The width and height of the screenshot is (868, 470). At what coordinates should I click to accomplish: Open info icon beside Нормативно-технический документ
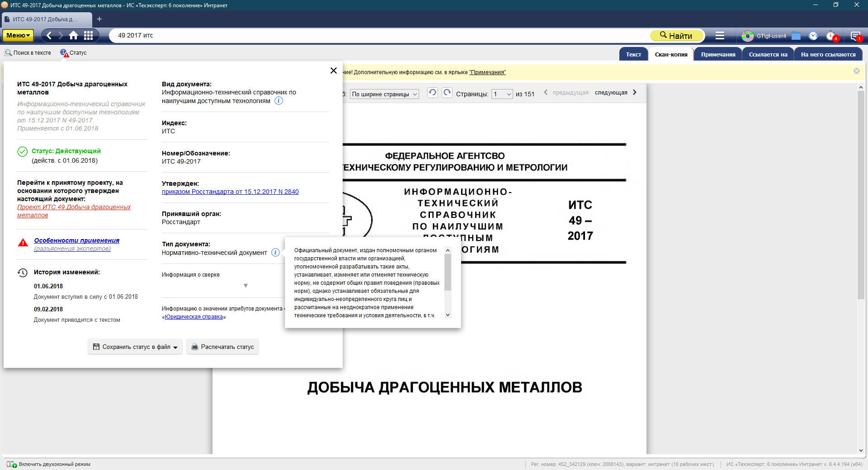(275, 253)
